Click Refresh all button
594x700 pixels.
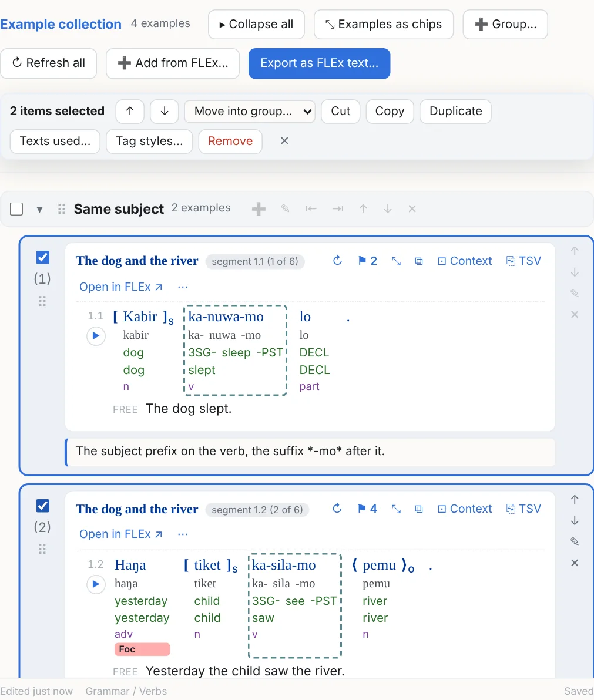pyautogui.click(x=48, y=63)
